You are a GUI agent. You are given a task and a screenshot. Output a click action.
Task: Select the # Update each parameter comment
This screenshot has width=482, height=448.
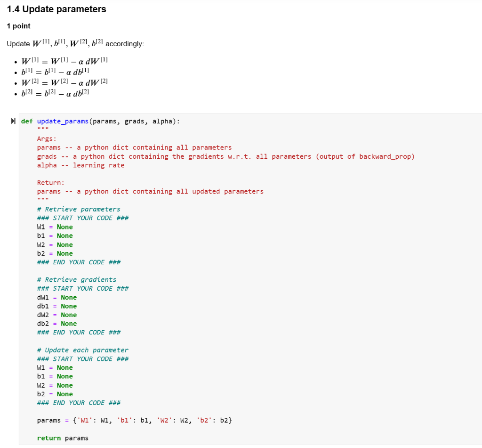[82, 350]
